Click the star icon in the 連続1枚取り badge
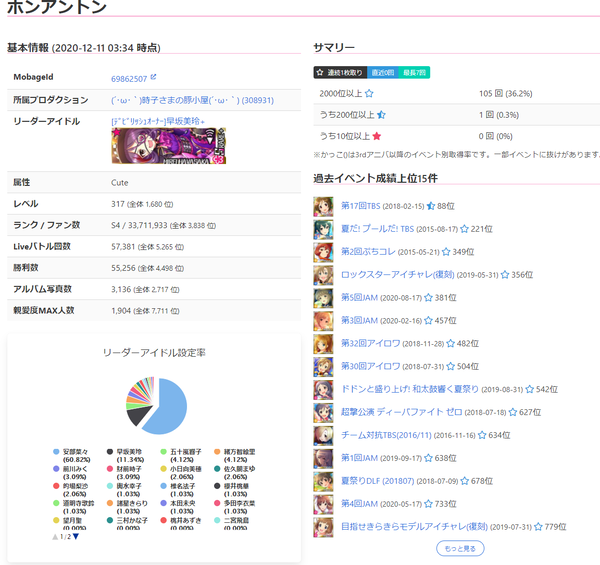The height and width of the screenshot is (565, 600). 320,72
